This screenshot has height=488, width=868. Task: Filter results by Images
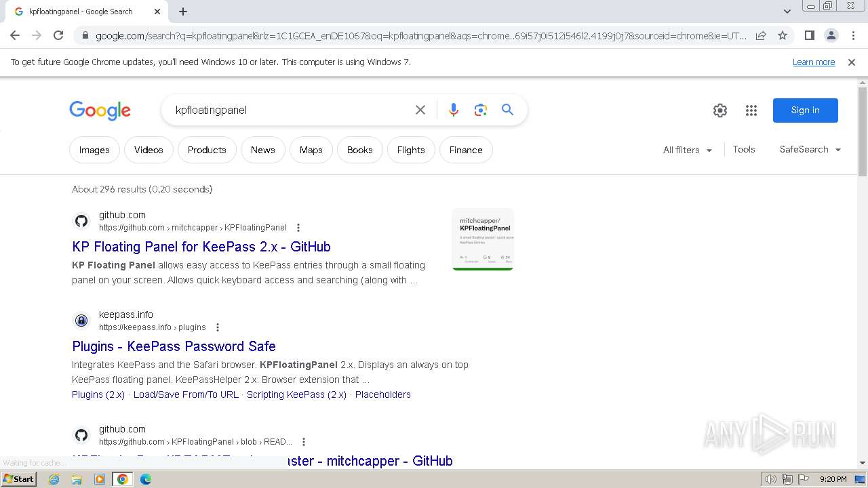(94, 150)
